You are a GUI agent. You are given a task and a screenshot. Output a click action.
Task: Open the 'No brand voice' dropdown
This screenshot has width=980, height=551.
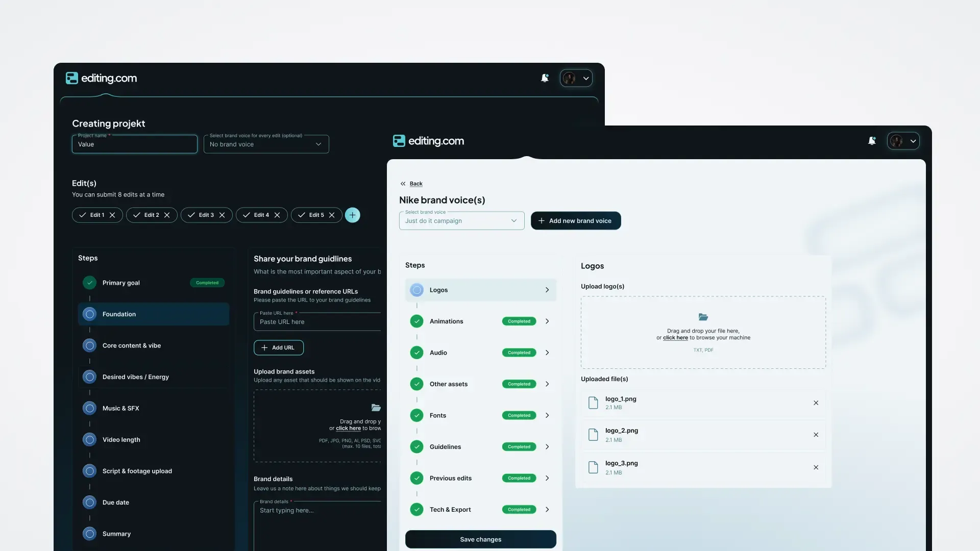(266, 144)
